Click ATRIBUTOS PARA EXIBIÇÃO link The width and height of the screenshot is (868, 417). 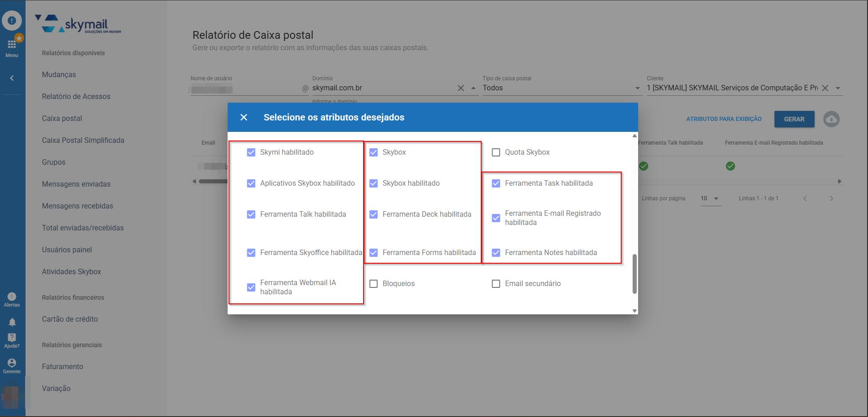[724, 119]
